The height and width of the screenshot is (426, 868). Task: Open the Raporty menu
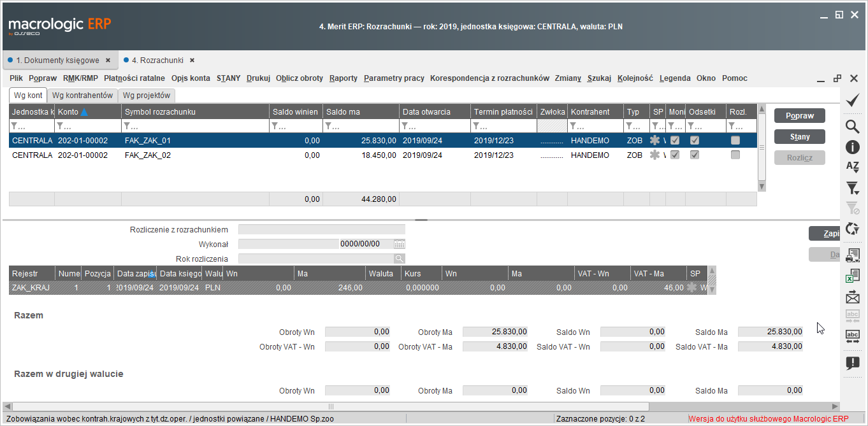pos(343,78)
